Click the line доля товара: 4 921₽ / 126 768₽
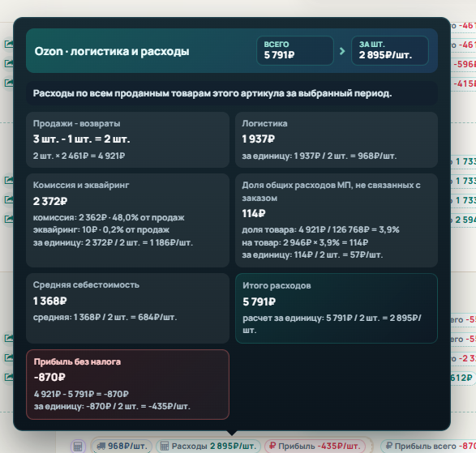The image size is (476, 453). click(x=320, y=229)
